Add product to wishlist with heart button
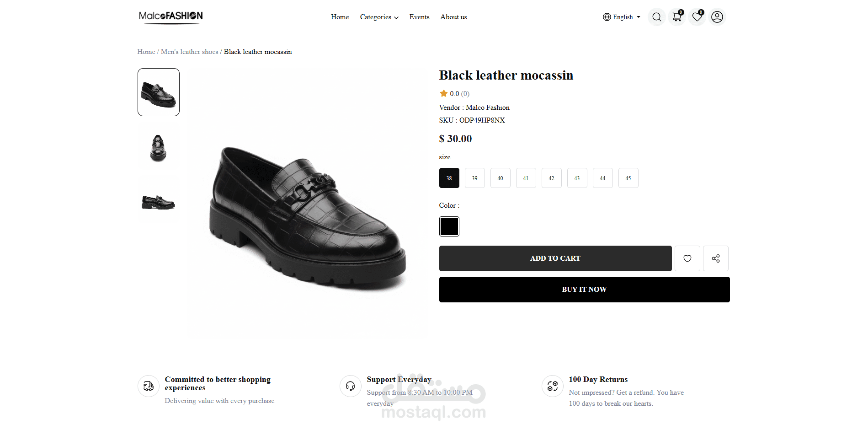This screenshot has height=430, width=868. 687,258
